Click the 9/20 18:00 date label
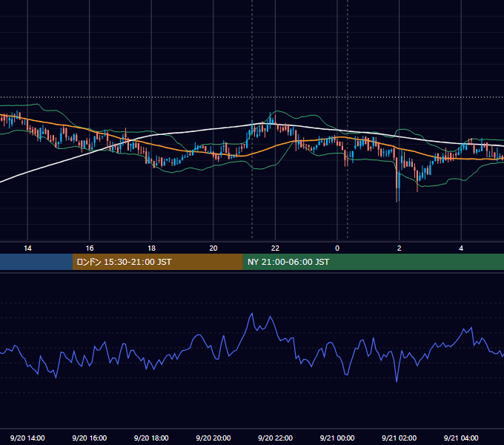The width and height of the screenshot is (504, 445). pyautogui.click(x=151, y=438)
